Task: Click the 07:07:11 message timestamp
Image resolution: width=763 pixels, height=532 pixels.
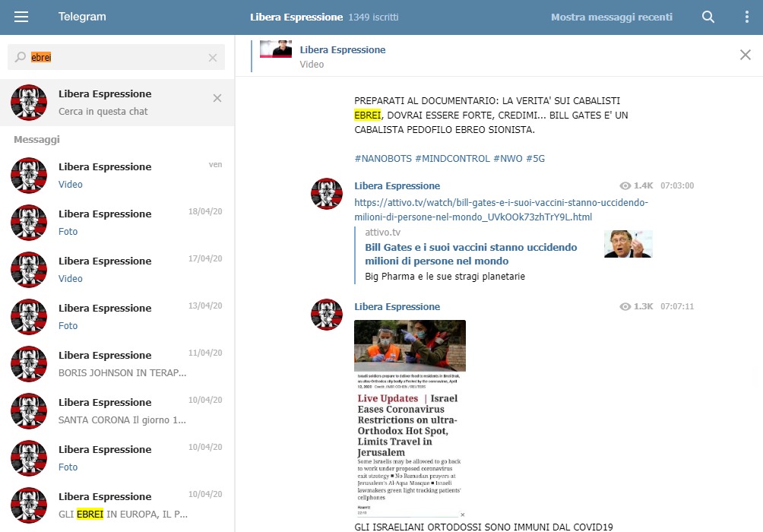Action: coord(677,306)
